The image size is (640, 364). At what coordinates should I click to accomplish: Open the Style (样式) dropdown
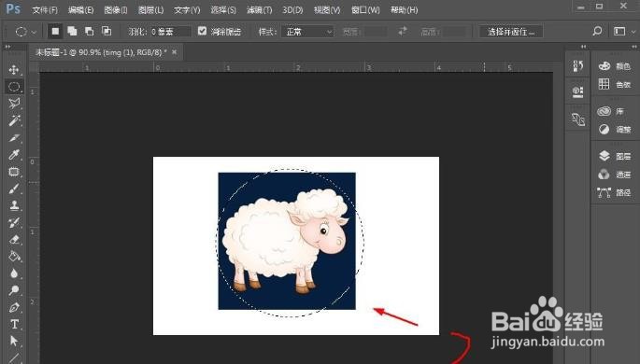307,32
